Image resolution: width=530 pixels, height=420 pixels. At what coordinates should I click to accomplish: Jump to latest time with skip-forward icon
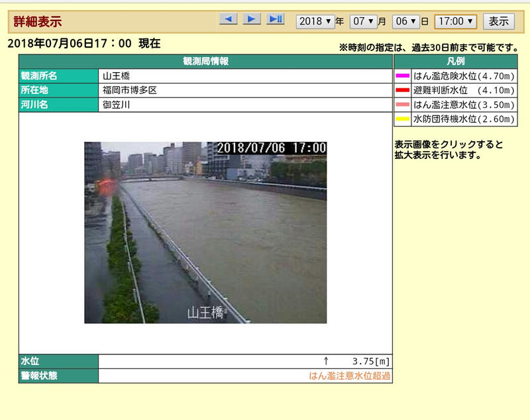pos(276,19)
